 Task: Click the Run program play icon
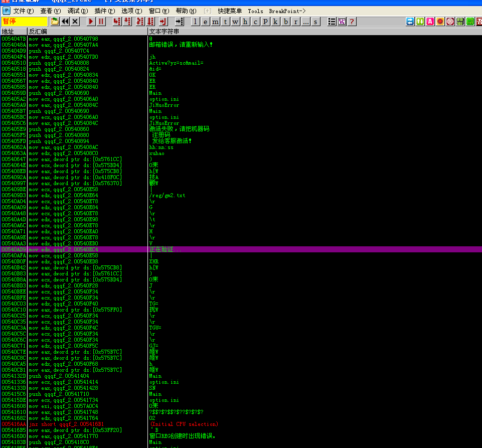tap(91, 22)
